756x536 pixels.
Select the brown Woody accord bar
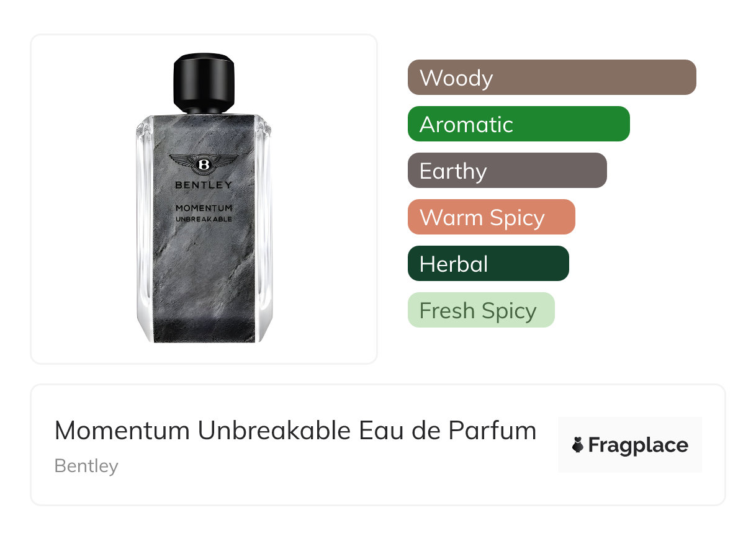click(552, 78)
